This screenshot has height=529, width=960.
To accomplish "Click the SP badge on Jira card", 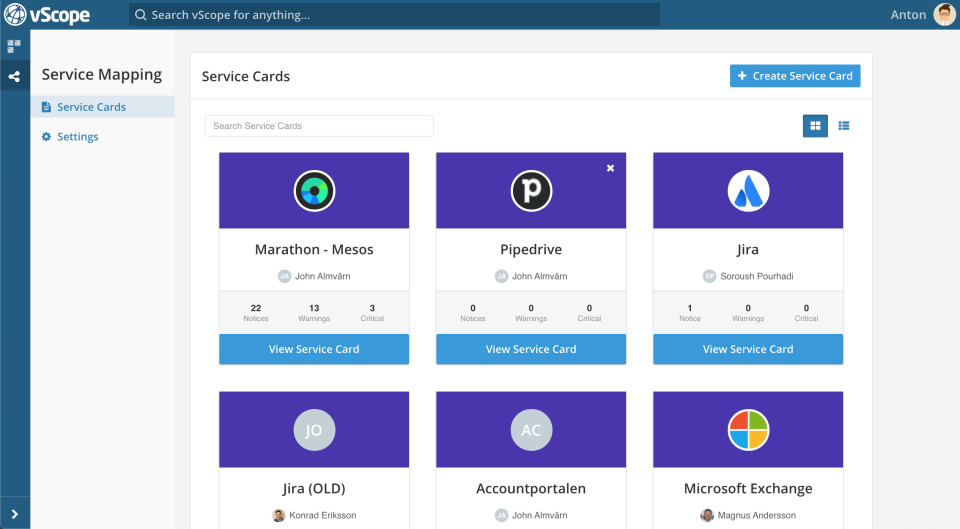I will 709,276.
